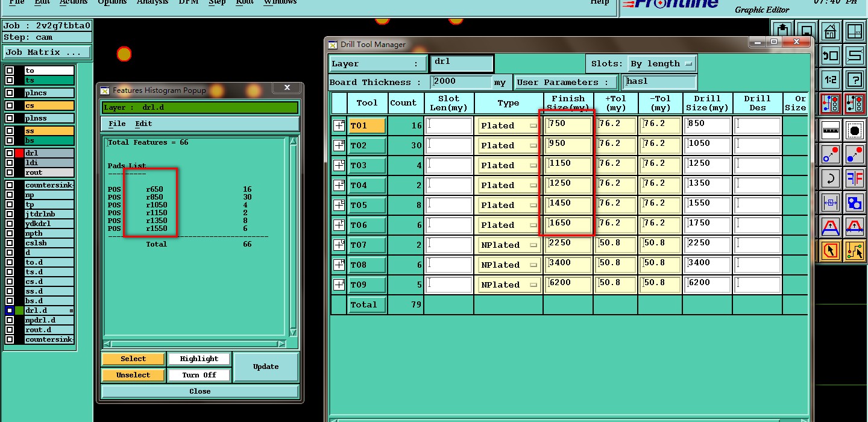
Task: Select the orange feature selection arrow tool
Action: coord(830,251)
